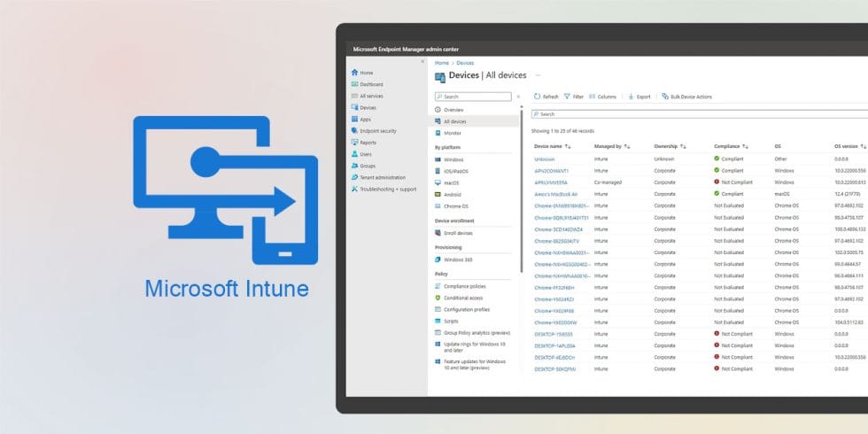
Task: Export the device list
Action: point(639,97)
